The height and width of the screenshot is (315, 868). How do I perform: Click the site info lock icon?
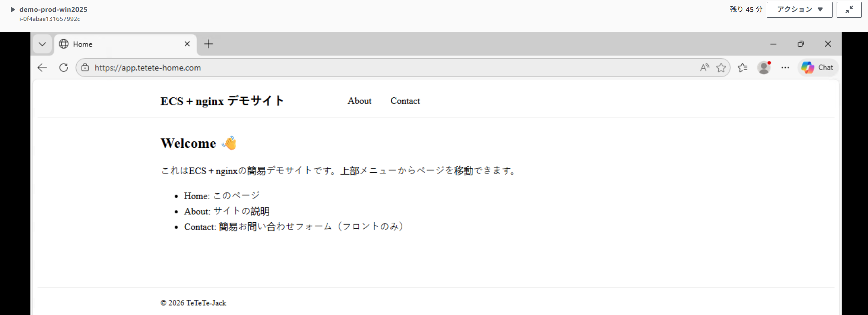pos(85,68)
